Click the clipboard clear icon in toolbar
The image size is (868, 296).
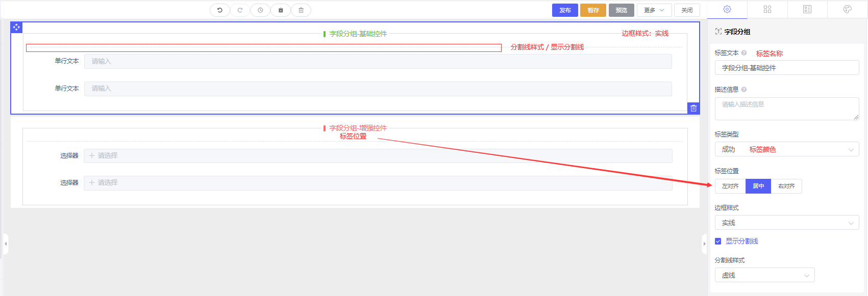281,10
